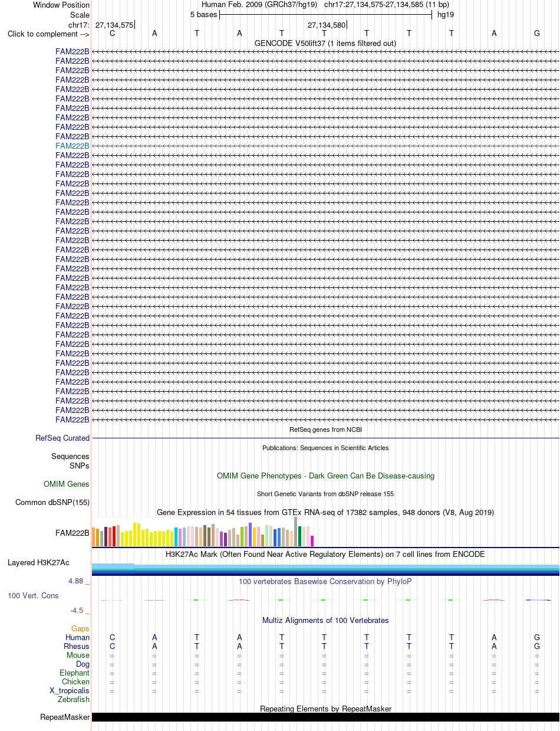Click the RepeatMasker label on the left

coord(65,717)
